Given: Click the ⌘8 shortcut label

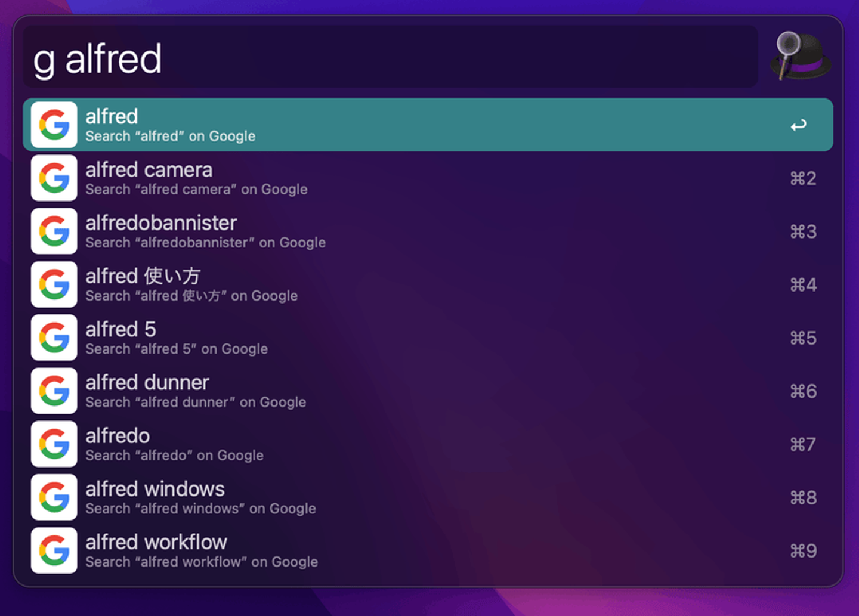Looking at the screenshot, I should pyautogui.click(x=803, y=497).
